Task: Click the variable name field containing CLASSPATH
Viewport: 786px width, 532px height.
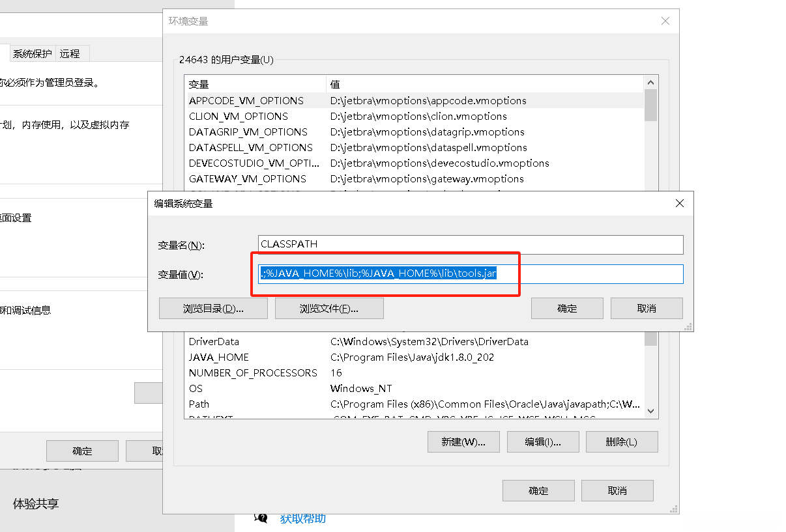Action: (x=471, y=244)
